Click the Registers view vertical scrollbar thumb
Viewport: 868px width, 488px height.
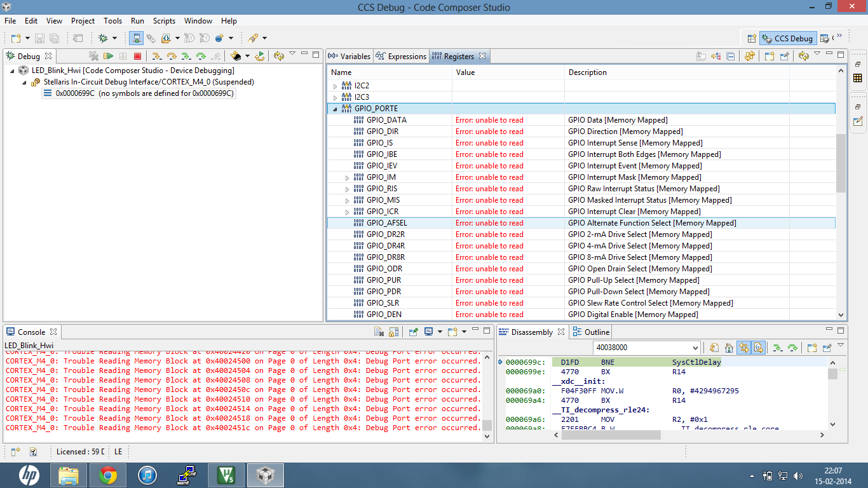tap(841, 163)
